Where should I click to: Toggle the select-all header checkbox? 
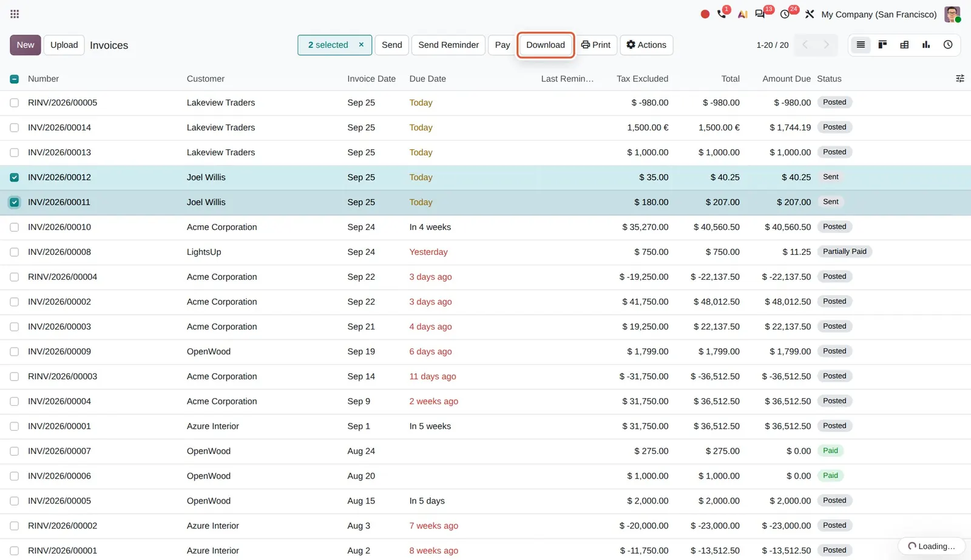tap(15, 79)
